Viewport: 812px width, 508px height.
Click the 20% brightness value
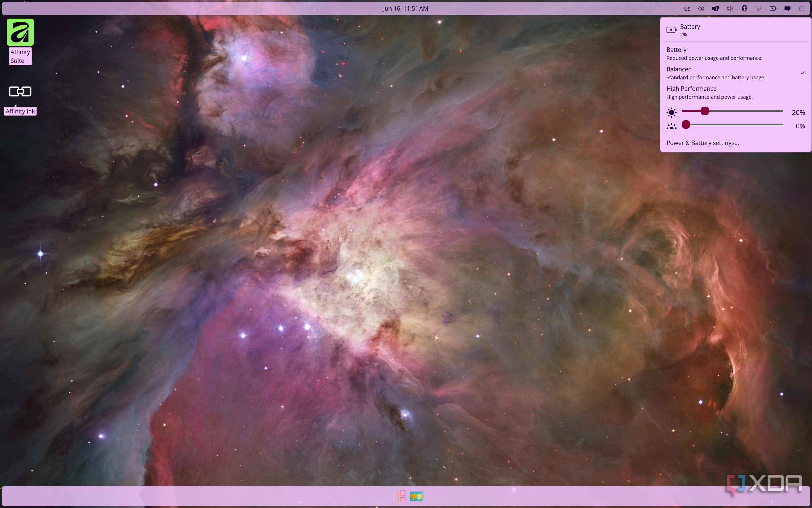pos(798,113)
